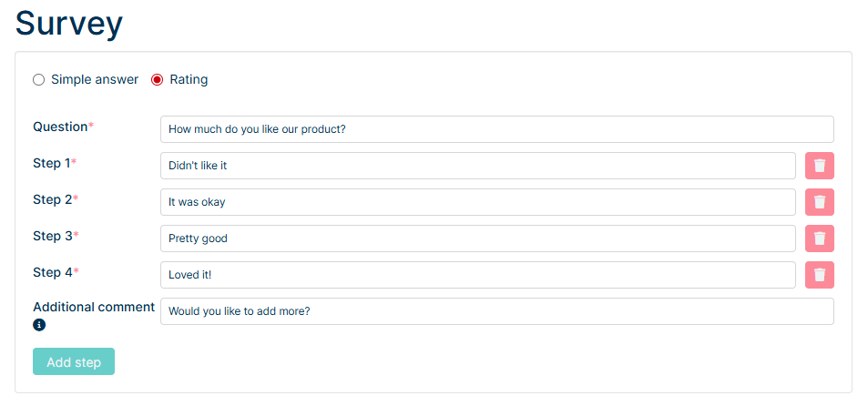Click the 'Loved it!' input field
This screenshot has height=406, width=868.
tap(477, 275)
